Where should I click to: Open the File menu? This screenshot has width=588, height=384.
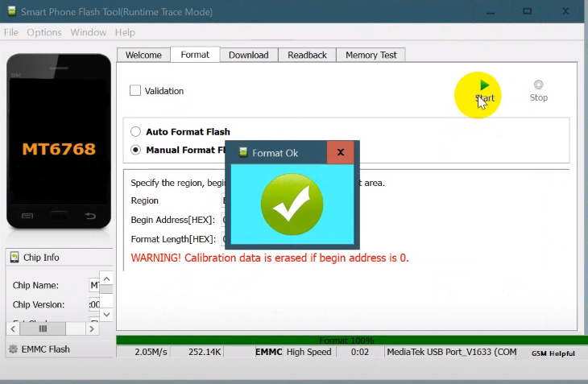tap(11, 32)
